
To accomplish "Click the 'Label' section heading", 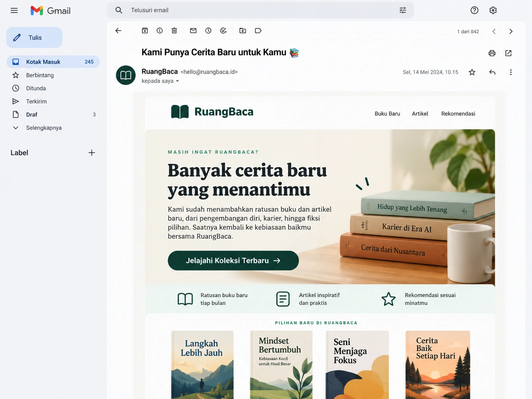I will coord(19,153).
